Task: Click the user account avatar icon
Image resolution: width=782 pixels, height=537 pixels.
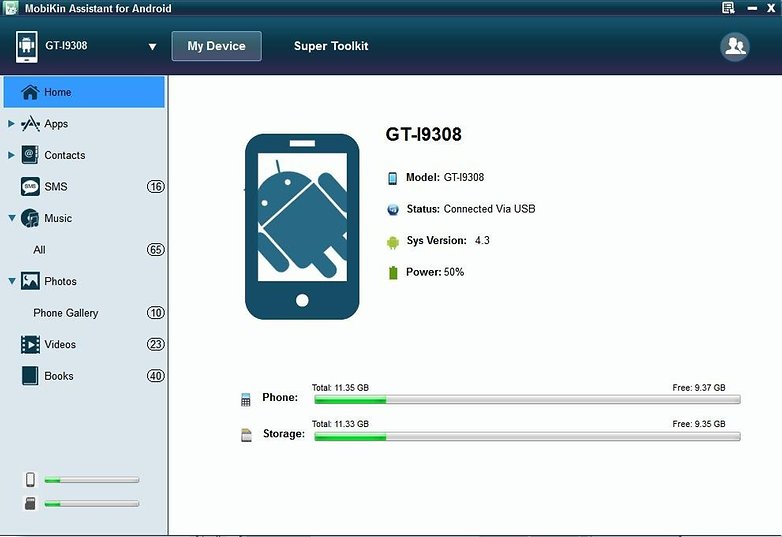Action: tap(735, 46)
